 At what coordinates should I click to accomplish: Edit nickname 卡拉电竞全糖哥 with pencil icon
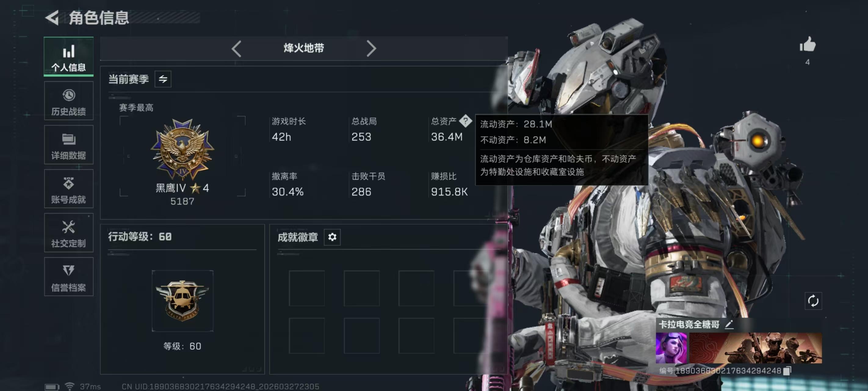pyautogui.click(x=729, y=324)
